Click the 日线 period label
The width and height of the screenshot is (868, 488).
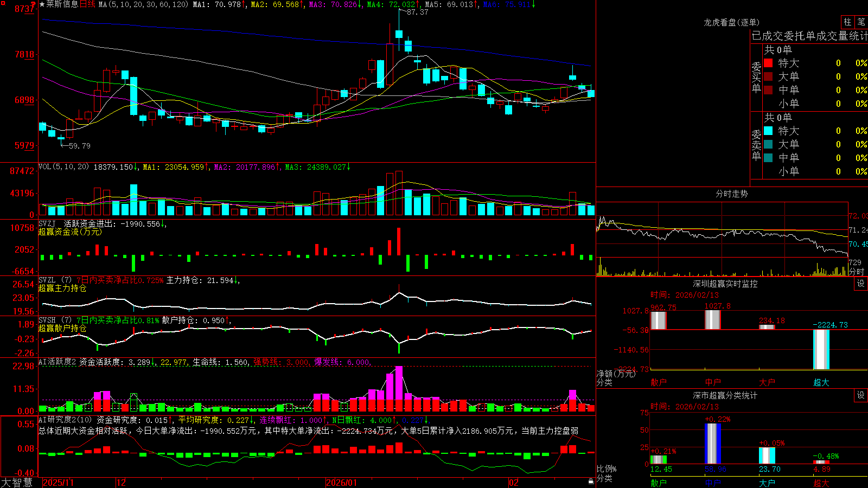pyautogui.click(x=87, y=4)
